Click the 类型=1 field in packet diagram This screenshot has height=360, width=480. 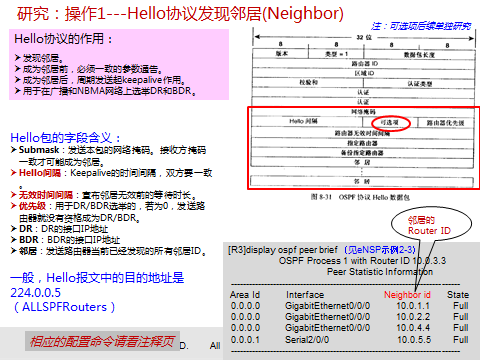[x=336, y=54]
